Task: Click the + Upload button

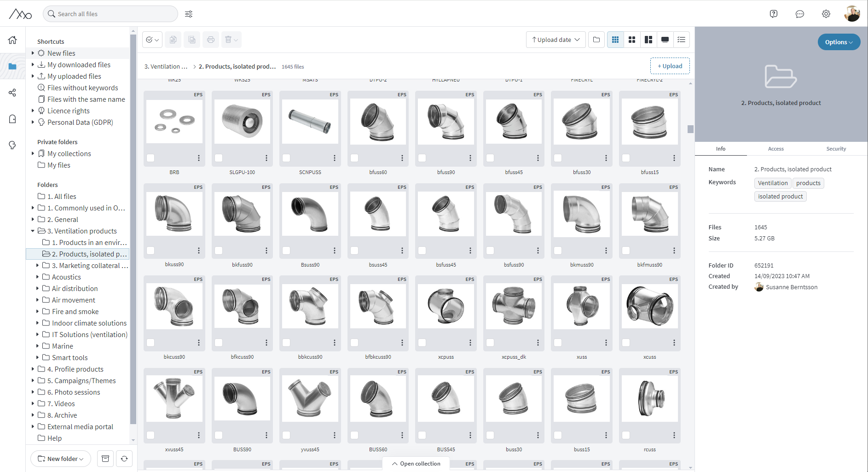Action: coord(670,66)
